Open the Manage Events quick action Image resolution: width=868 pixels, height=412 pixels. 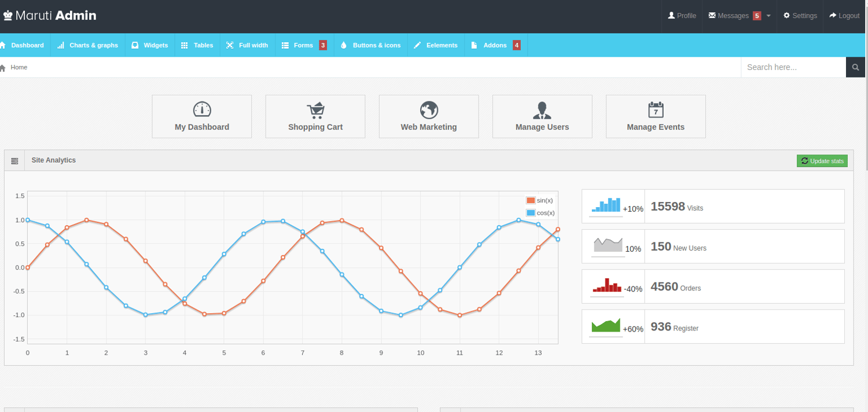(x=656, y=116)
